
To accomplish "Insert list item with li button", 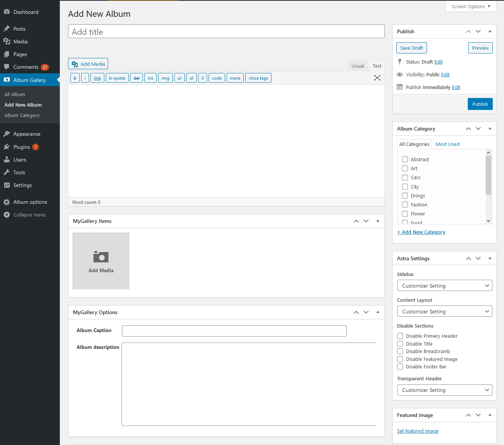I will pyautogui.click(x=203, y=78).
